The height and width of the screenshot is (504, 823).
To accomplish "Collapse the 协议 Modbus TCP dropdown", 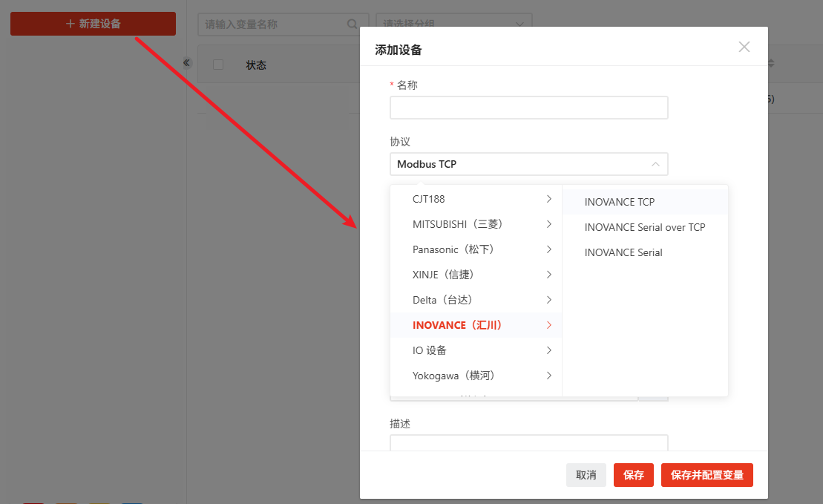I will coord(655,164).
